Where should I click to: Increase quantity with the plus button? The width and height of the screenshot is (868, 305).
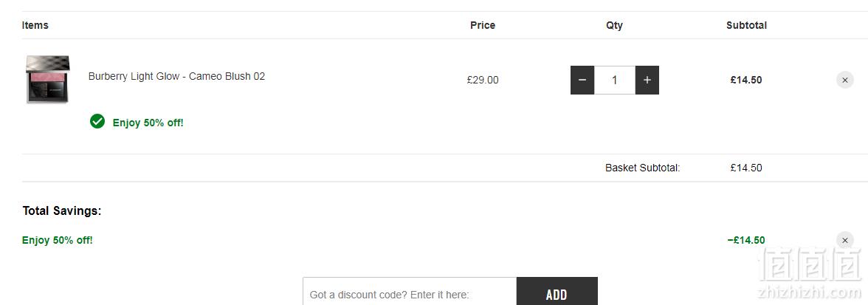coord(647,80)
